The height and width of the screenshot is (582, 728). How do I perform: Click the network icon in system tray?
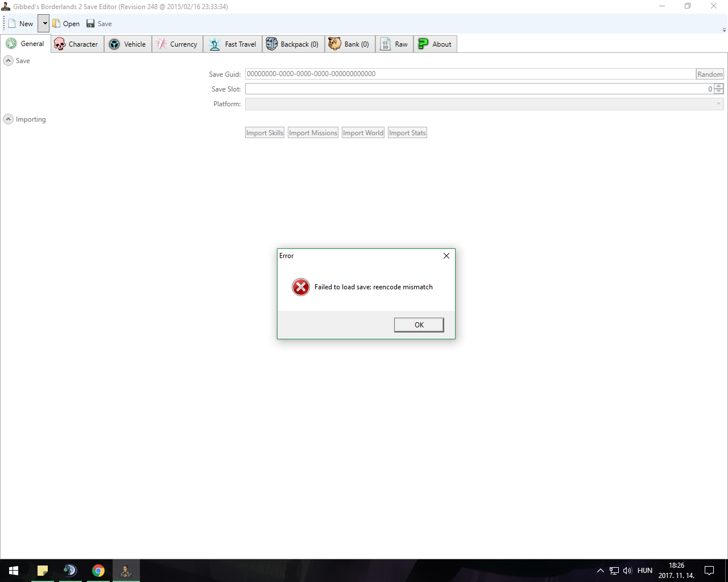tap(614, 571)
